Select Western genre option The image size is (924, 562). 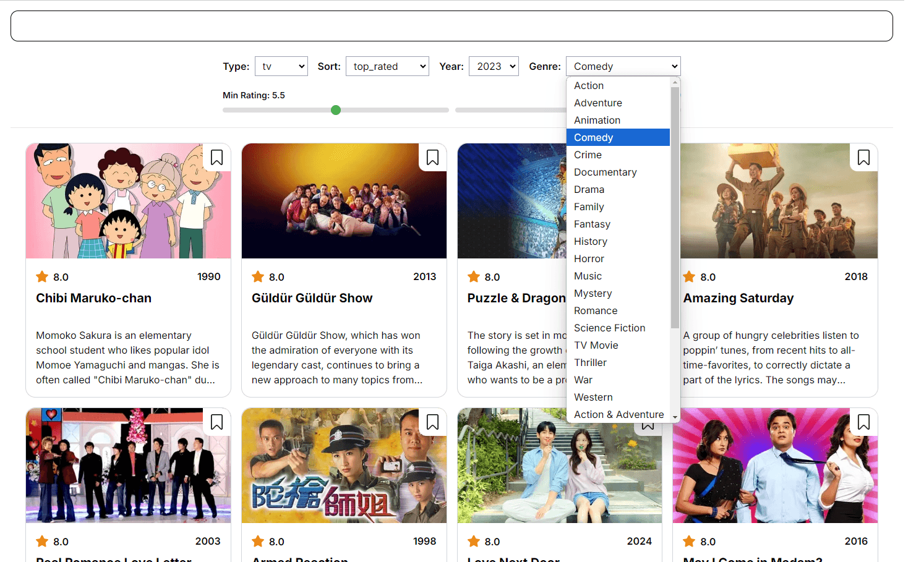(x=618, y=397)
